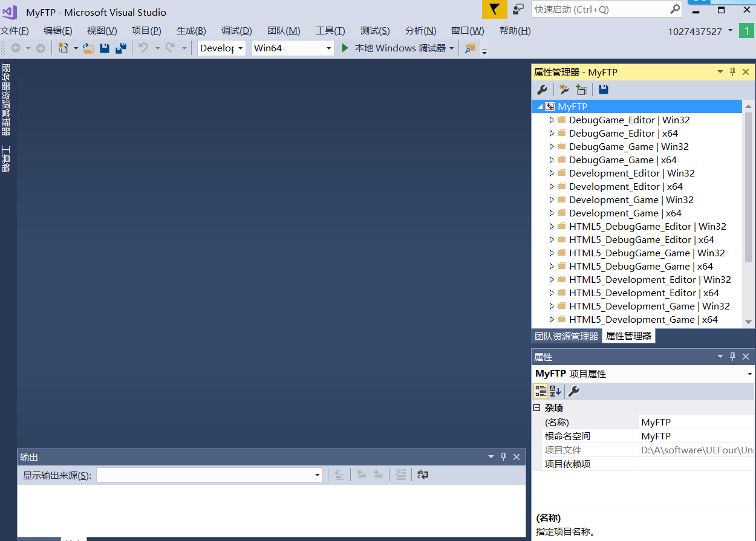
Task: Open the 视图(V) menu
Action: click(x=102, y=31)
